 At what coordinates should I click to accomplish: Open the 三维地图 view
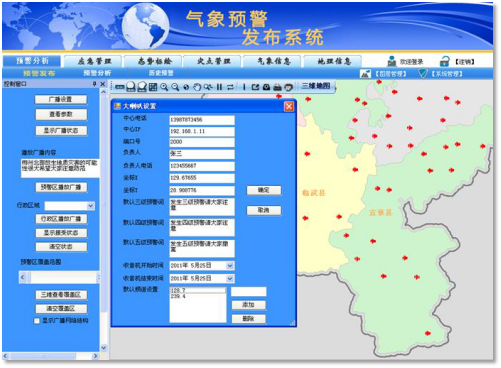tap(316, 86)
